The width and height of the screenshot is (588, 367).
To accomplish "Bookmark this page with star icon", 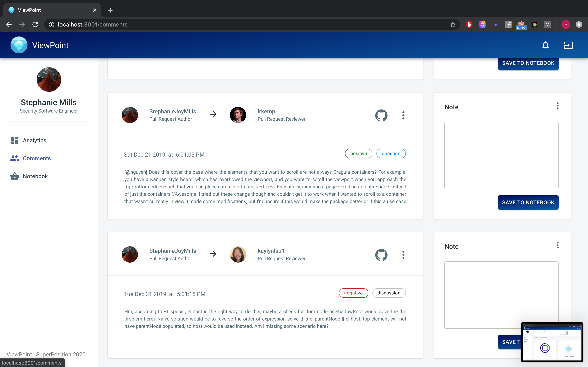I will pyautogui.click(x=452, y=24).
